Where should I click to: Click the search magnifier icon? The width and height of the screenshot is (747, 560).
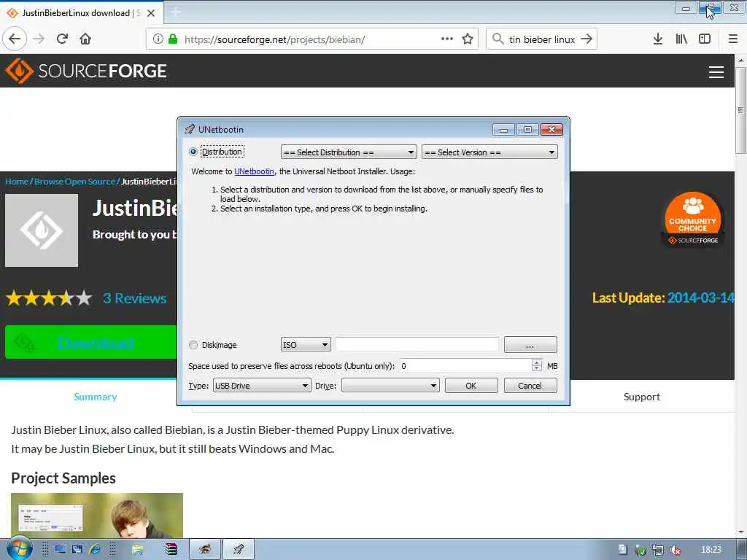pyautogui.click(x=498, y=39)
